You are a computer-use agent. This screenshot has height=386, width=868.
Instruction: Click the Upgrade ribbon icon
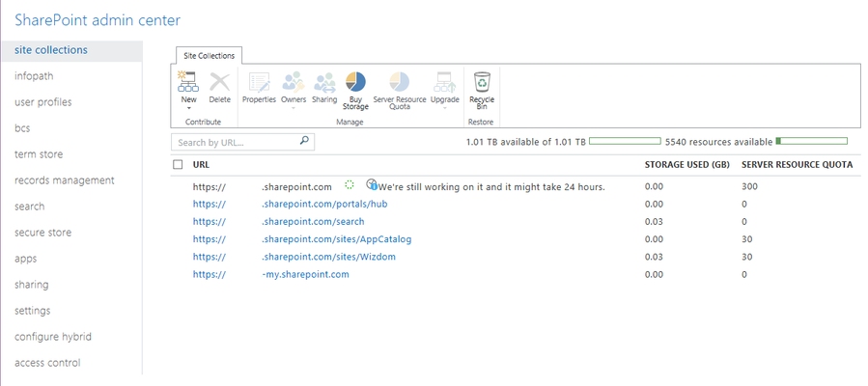pos(445,82)
